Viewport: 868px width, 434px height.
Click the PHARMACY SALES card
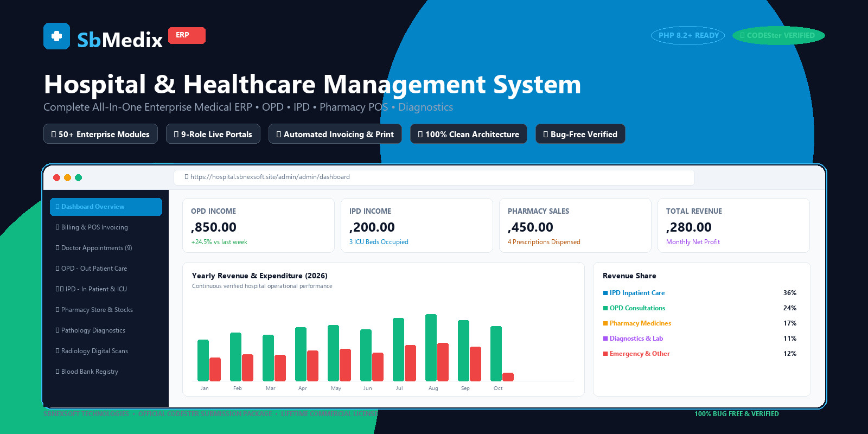pyautogui.click(x=575, y=225)
